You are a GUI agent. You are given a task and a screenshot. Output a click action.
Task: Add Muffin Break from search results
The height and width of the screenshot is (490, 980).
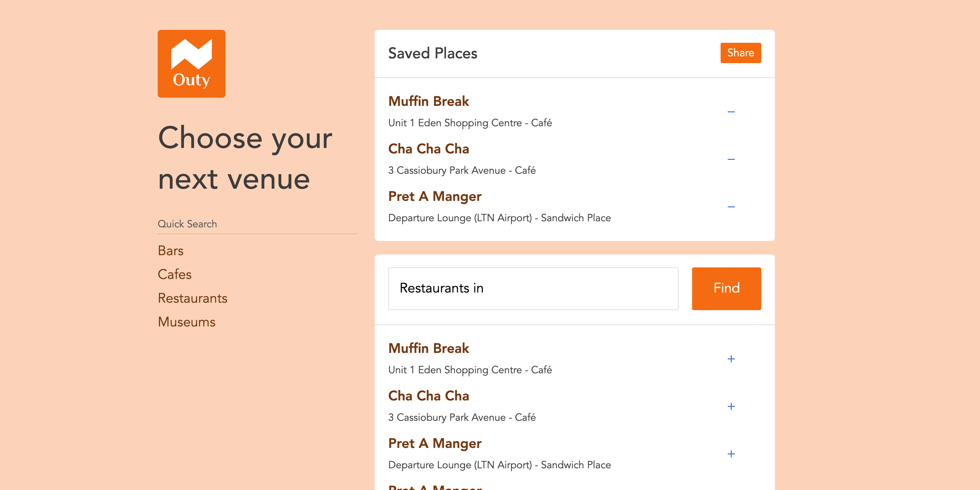731,359
